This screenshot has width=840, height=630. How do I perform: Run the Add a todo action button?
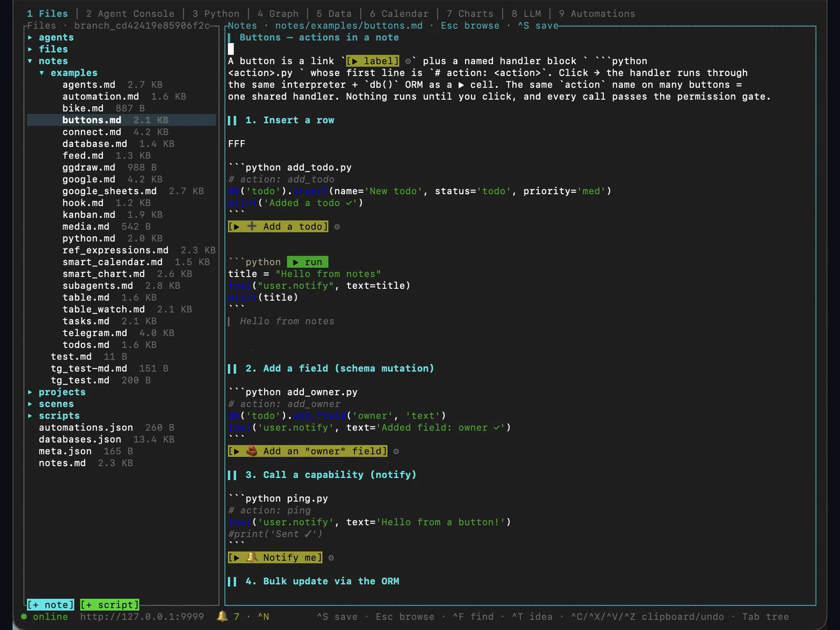(x=278, y=227)
